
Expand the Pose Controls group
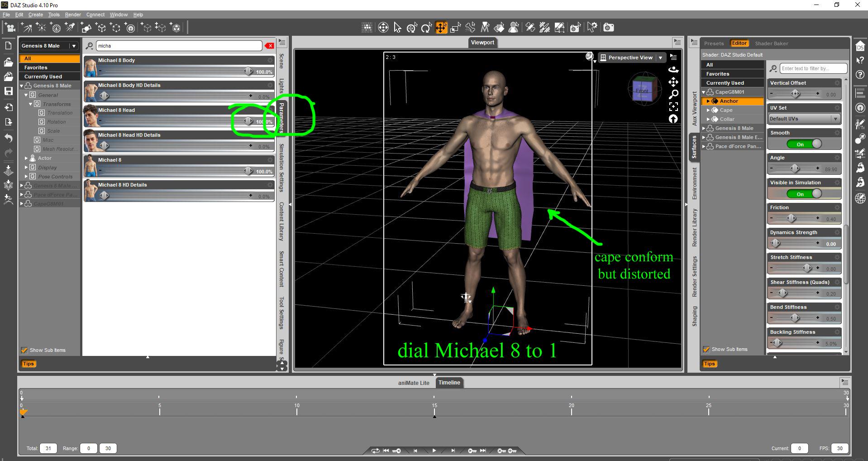pos(26,177)
